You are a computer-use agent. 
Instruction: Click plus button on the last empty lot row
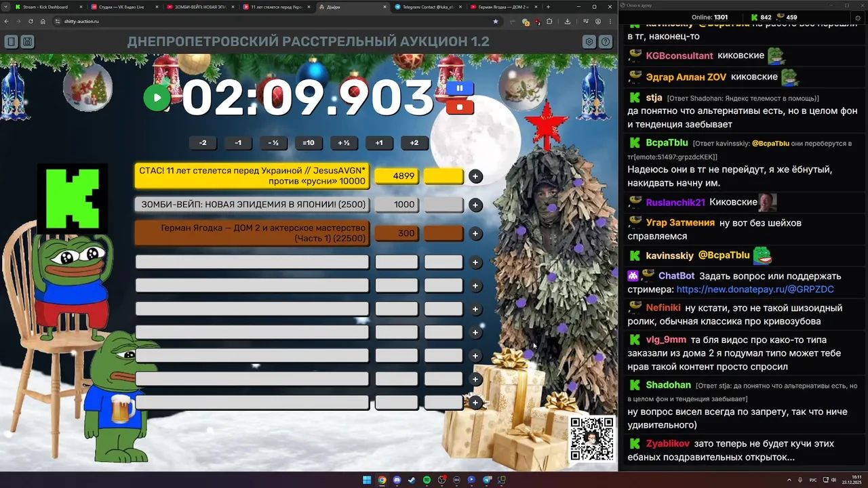[x=475, y=403]
